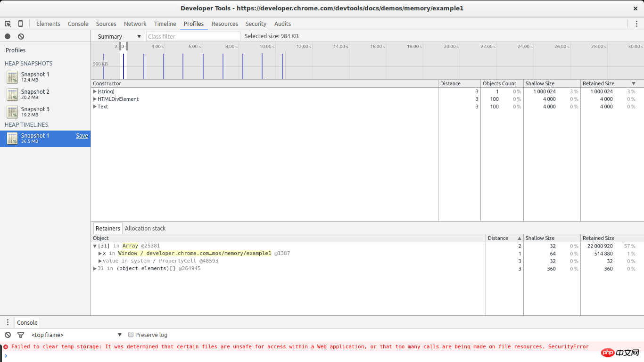Screen dimensions: 644x362
Task: Expand the HTMLDivElement constructor row
Action: tap(95, 99)
